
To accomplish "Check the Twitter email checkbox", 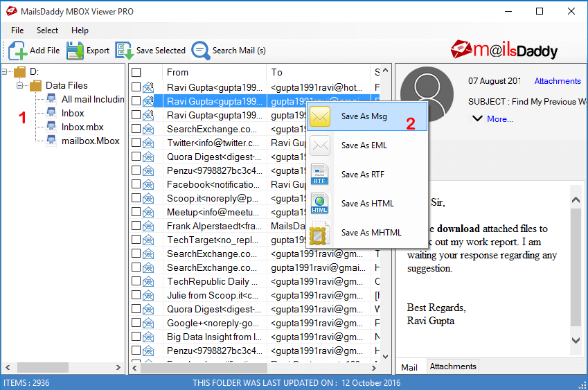I will 136,143.
